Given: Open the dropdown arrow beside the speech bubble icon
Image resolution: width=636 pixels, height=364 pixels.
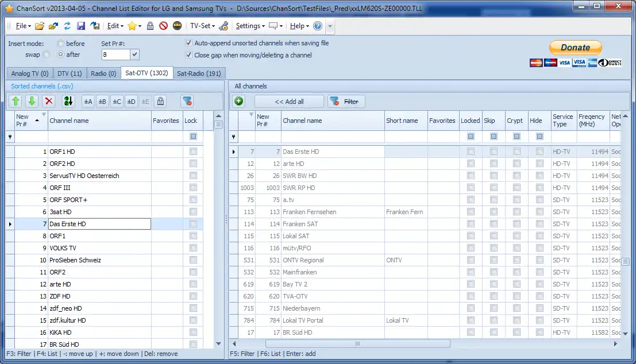Looking at the screenshot, I should point(281,26).
